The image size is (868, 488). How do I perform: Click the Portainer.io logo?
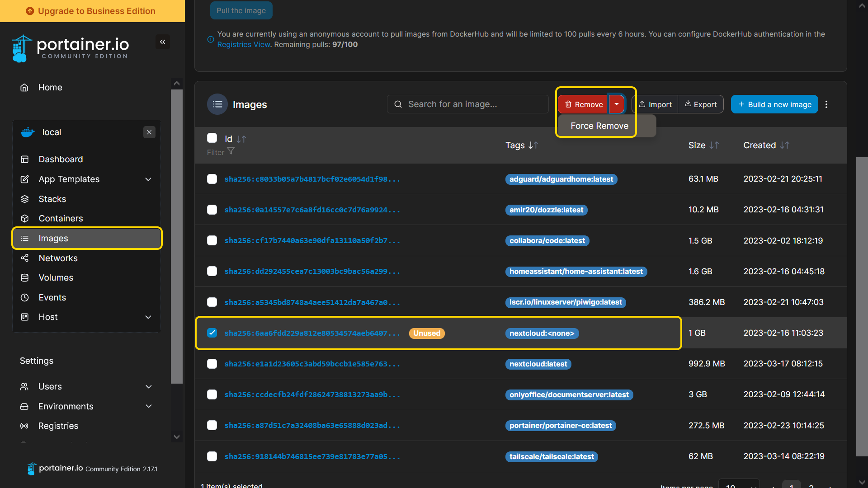click(x=71, y=48)
